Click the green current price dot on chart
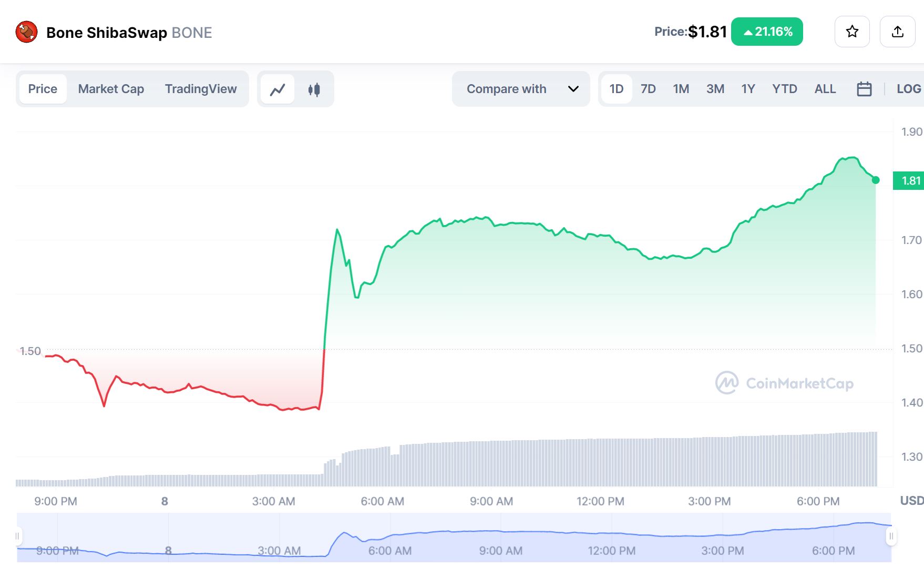The image size is (924, 568). point(876,180)
